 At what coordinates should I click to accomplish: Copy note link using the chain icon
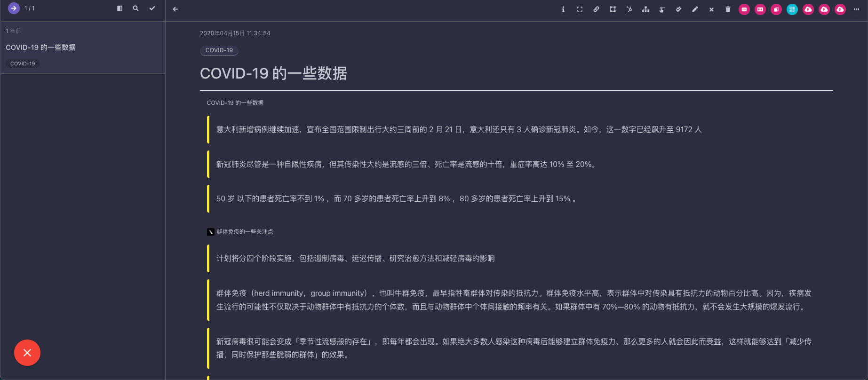coord(596,9)
